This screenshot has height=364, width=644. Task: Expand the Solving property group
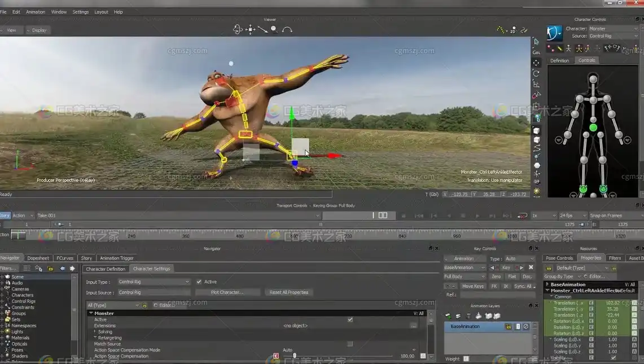click(95, 332)
